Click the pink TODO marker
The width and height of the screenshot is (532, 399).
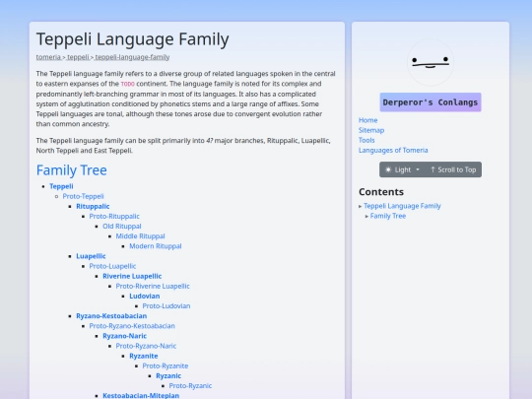click(x=127, y=84)
